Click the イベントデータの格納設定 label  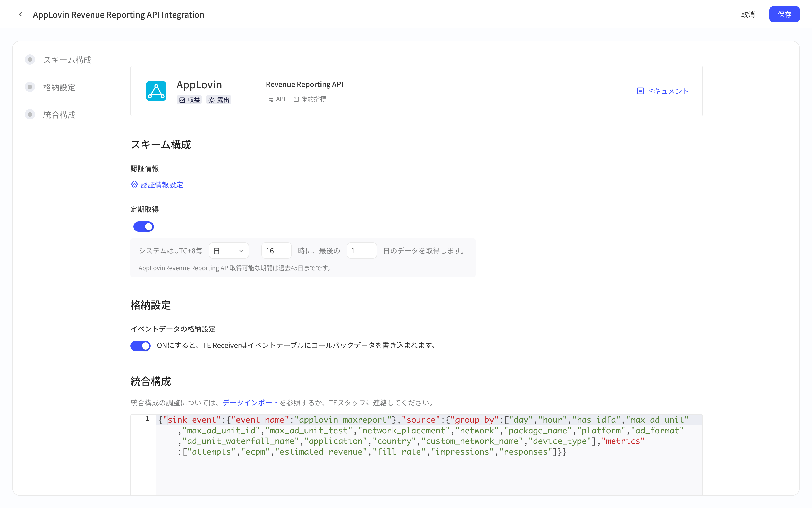[173, 329]
